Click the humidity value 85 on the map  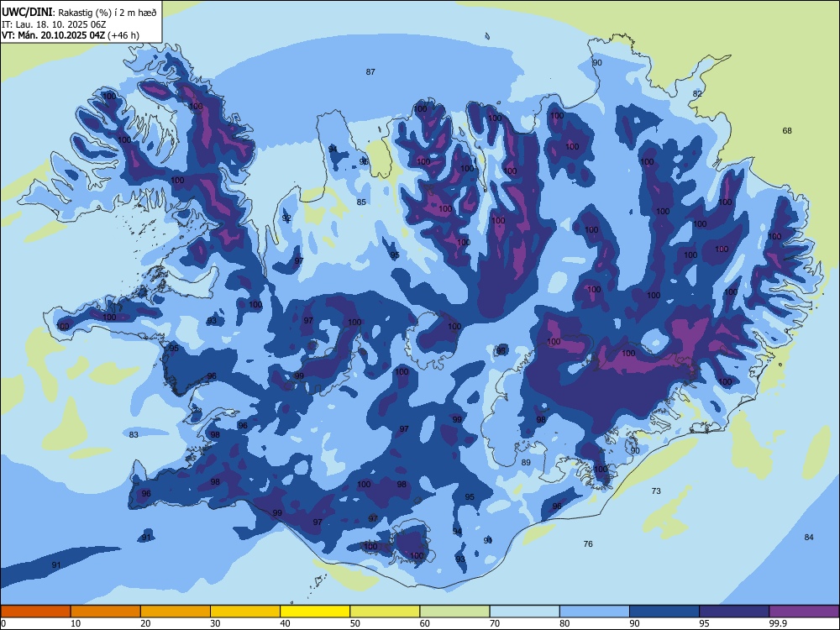coord(361,202)
